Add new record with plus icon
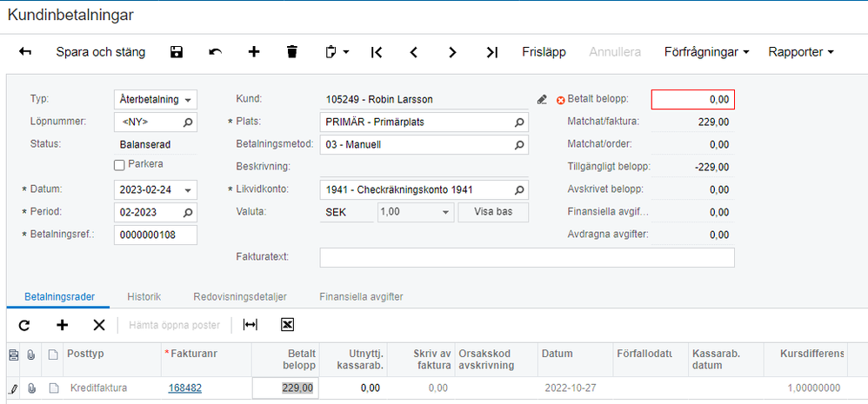 coord(254,52)
